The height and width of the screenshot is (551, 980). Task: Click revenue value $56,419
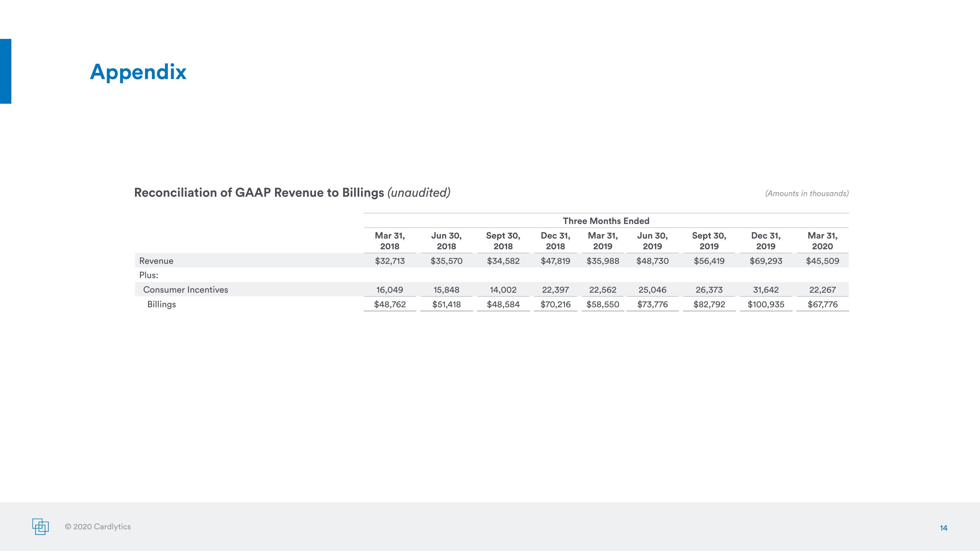pyautogui.click(x=709, y=261)
